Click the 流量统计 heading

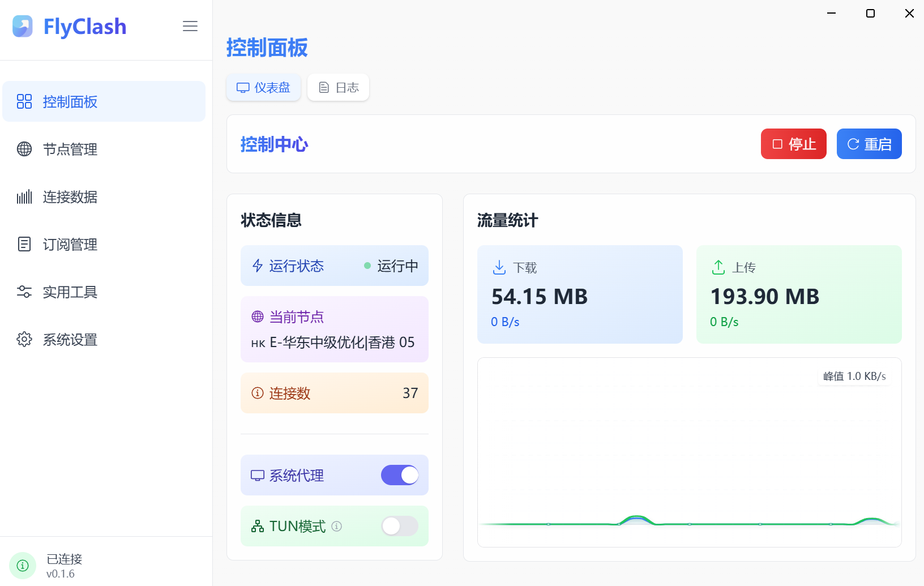(507, 220)
